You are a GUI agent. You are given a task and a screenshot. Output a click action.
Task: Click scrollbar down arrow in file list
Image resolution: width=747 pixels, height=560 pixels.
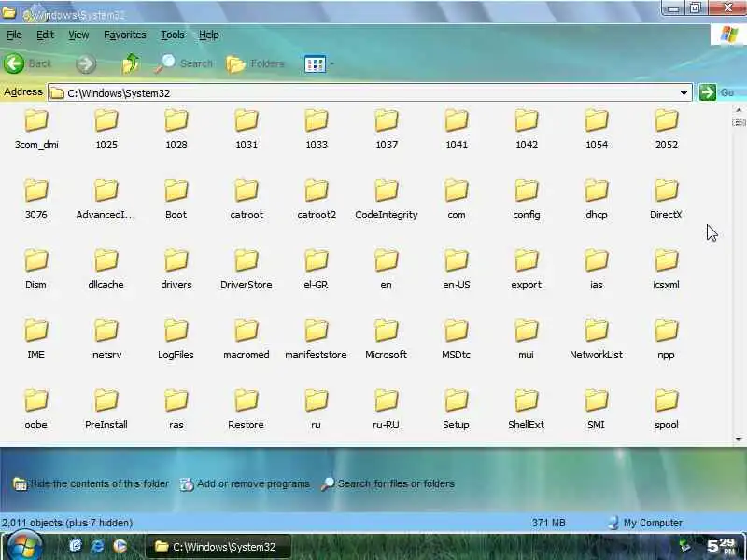(739, 439)
